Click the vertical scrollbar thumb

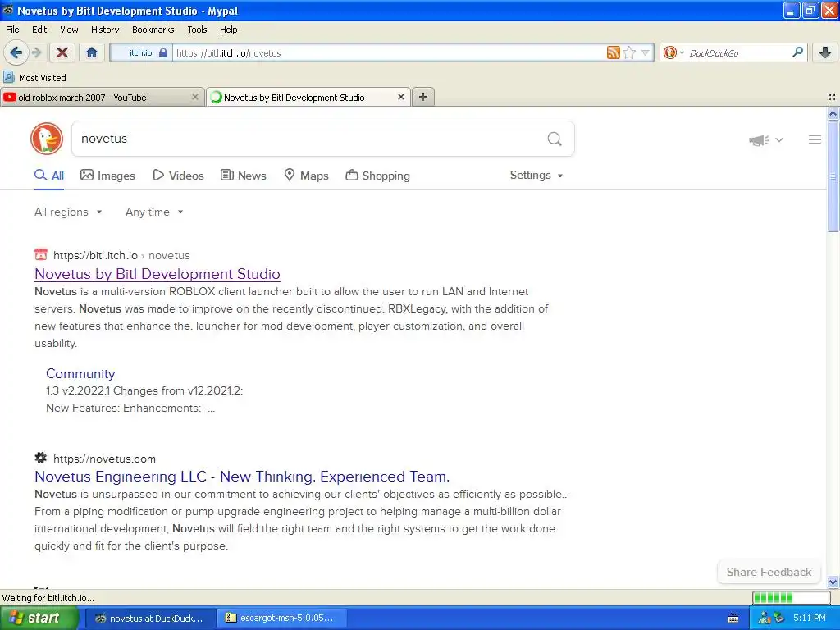point(833,176)
